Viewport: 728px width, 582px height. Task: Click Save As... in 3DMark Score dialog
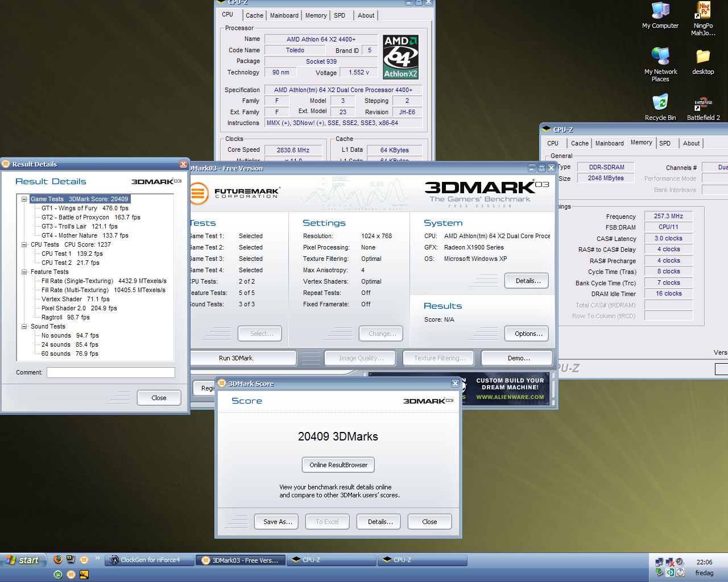[278, 522]
